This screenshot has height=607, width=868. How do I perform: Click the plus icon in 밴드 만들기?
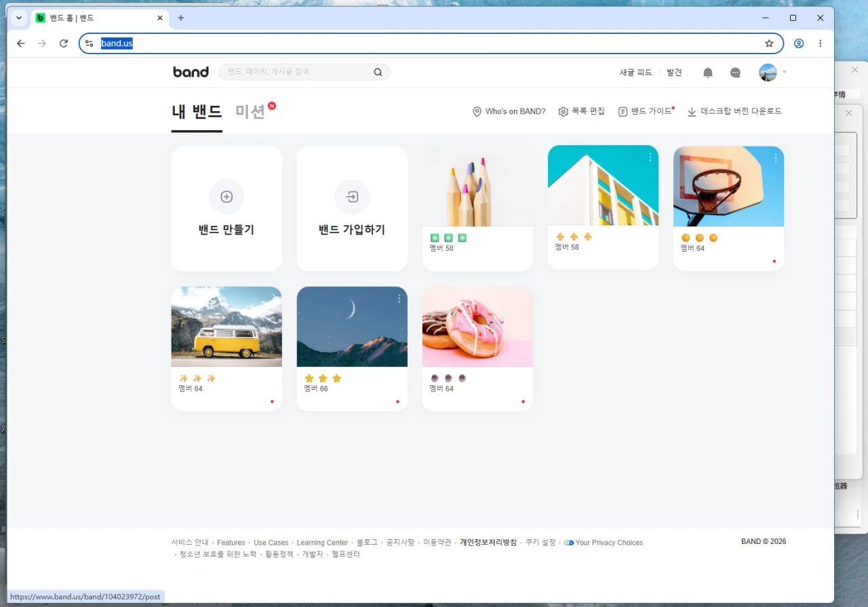pos(226,197)
